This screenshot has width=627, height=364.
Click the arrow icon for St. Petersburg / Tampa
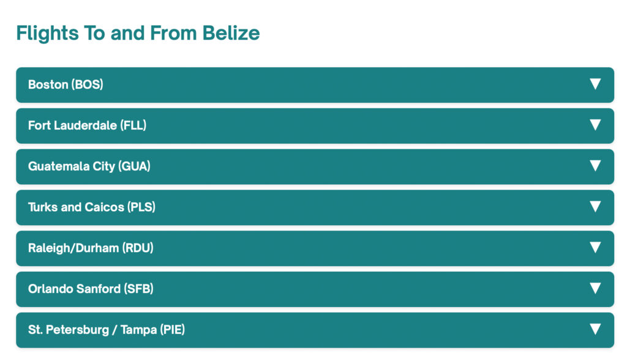click(595, 329)
